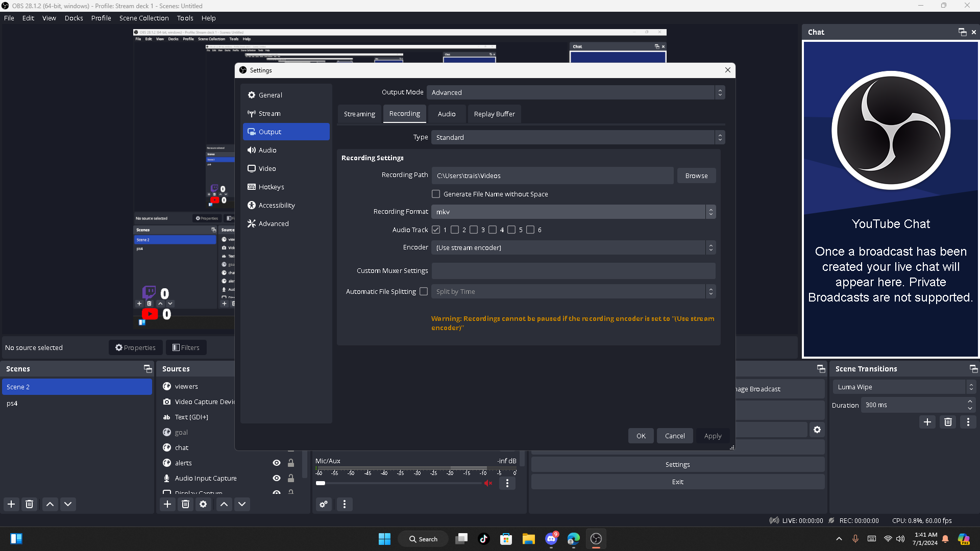Screen dimensions: 980x551
Task: Open Hotkeys settings category
Action: [x=286, y=187]
